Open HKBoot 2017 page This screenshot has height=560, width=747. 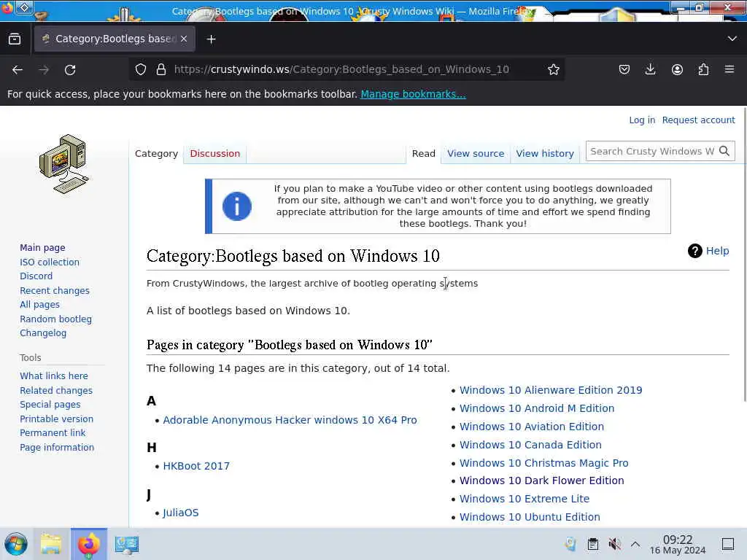pyautogui.click(x=196, y=466)
